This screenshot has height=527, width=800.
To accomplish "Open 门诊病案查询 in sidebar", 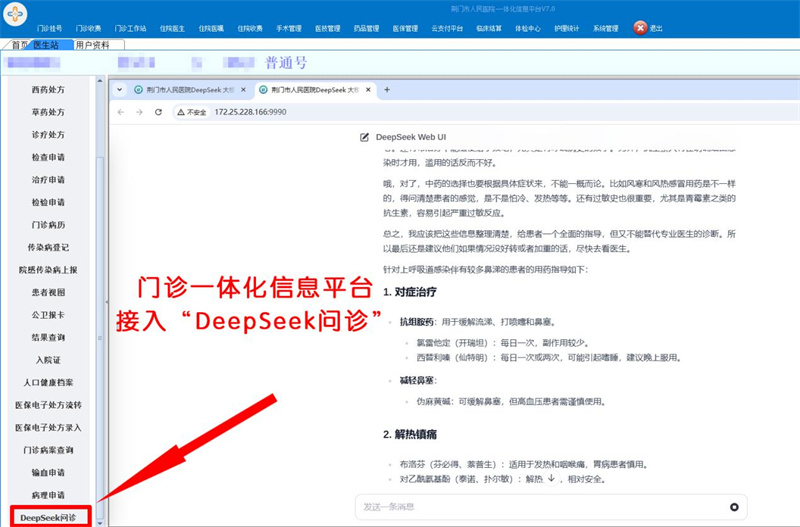I will coord(48,450).
